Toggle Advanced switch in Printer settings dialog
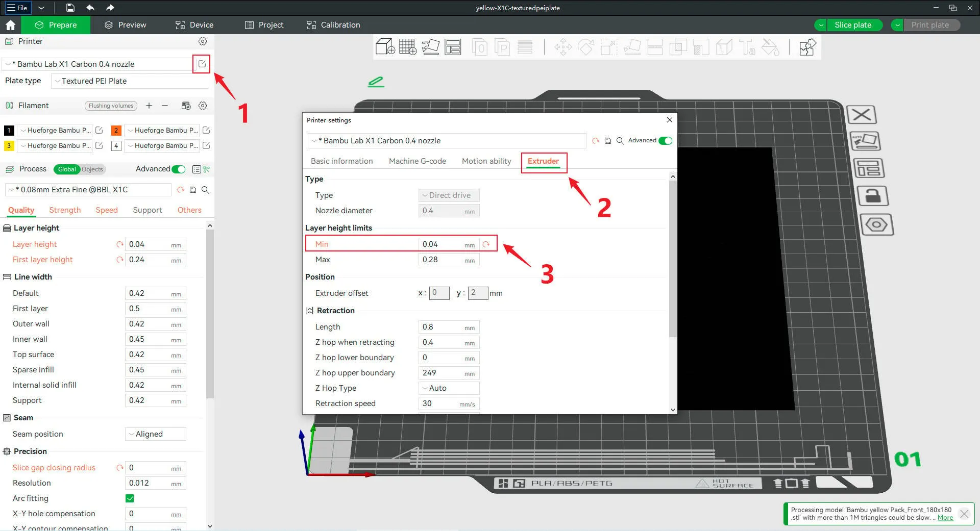Image resolution: width=980 pixels, height=531 pixels. pyautogui.click(x=666, y=141)
